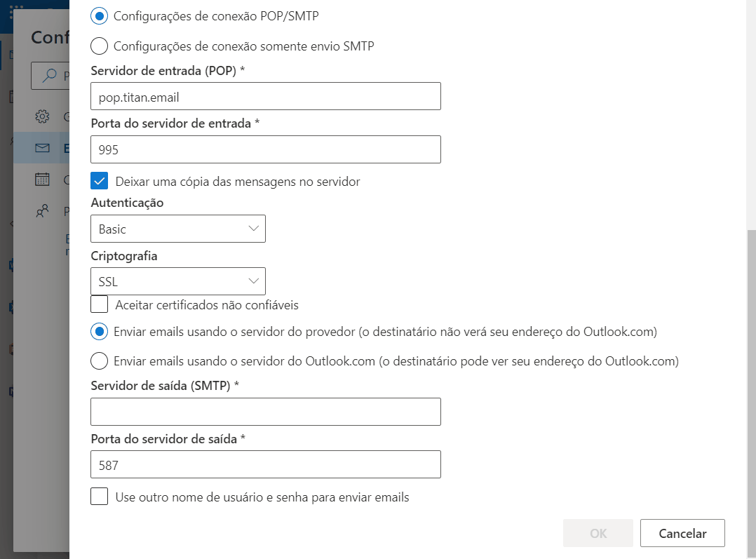Screen dimensions: 756x559
Task: Choose sending emails via Outlook.com server
Action: coord(100,361)
